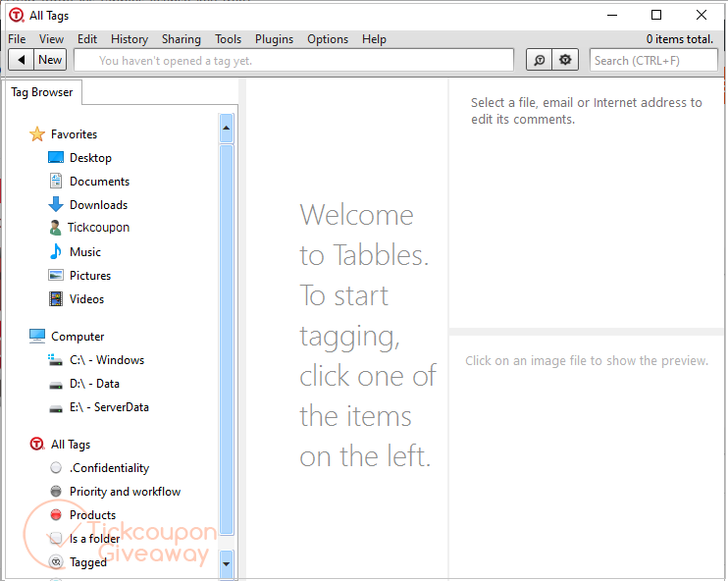
Task: Open the Tickcoupon user folder entry
Action: [x=98, y=228]
